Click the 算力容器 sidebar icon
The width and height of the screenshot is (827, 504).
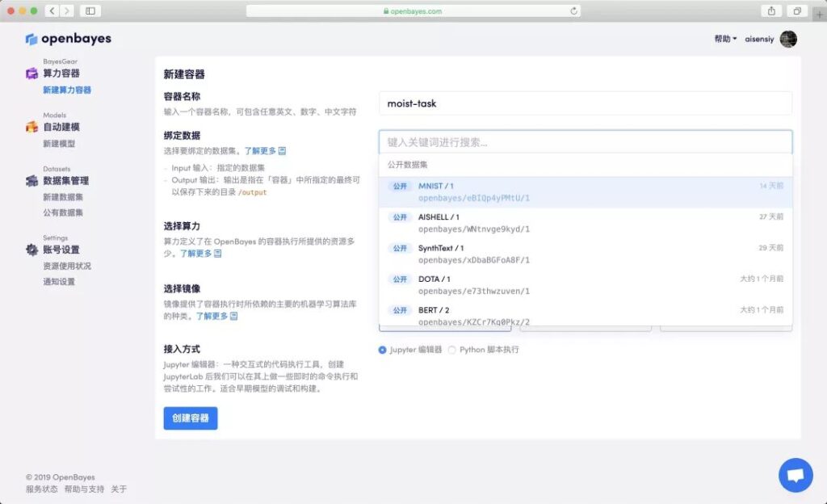click(x=31, y=73)
